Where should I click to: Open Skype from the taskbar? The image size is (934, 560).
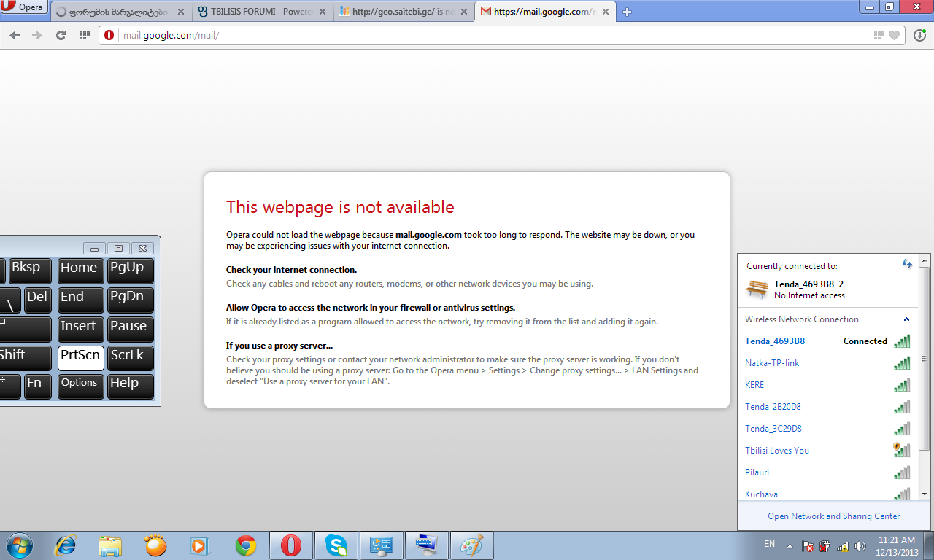click(336, 545)
